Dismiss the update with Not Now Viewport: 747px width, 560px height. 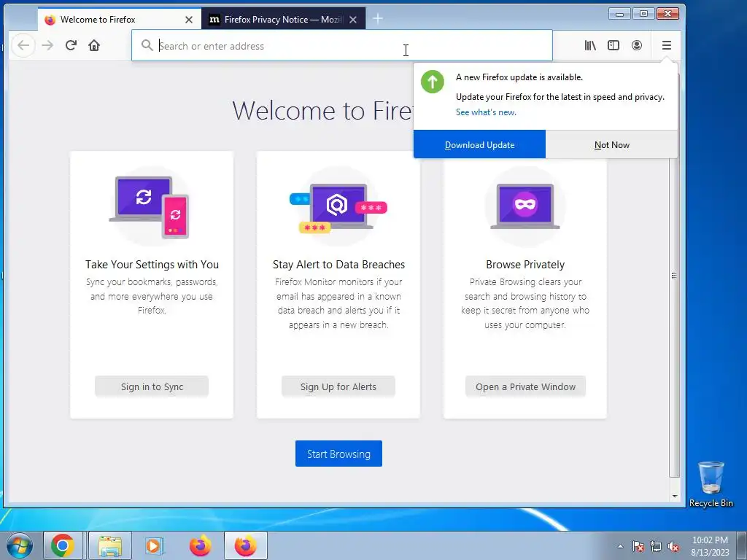612,145
